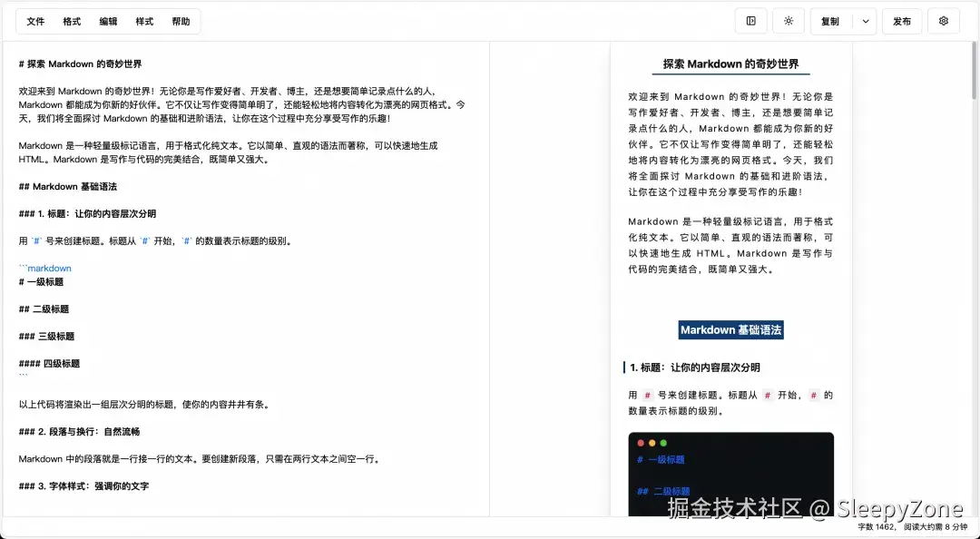Click '# 一级标题' in preview code block
Screen dimensions: 980x539
pos(661,459)
